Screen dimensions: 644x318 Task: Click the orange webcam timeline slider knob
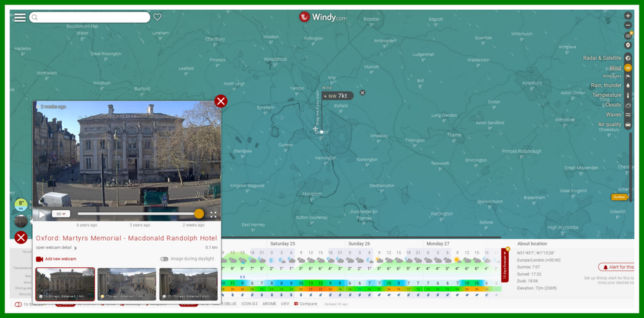point(199,214)
